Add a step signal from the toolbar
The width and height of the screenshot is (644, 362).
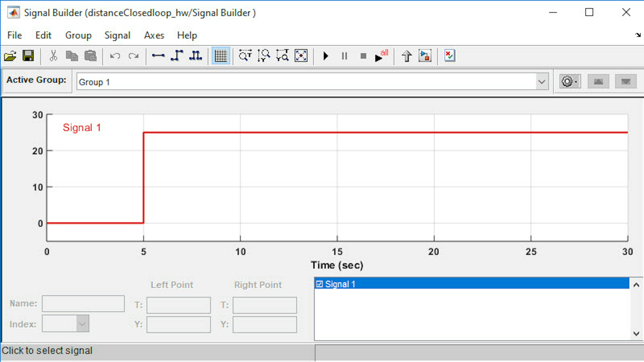(177, 56)
